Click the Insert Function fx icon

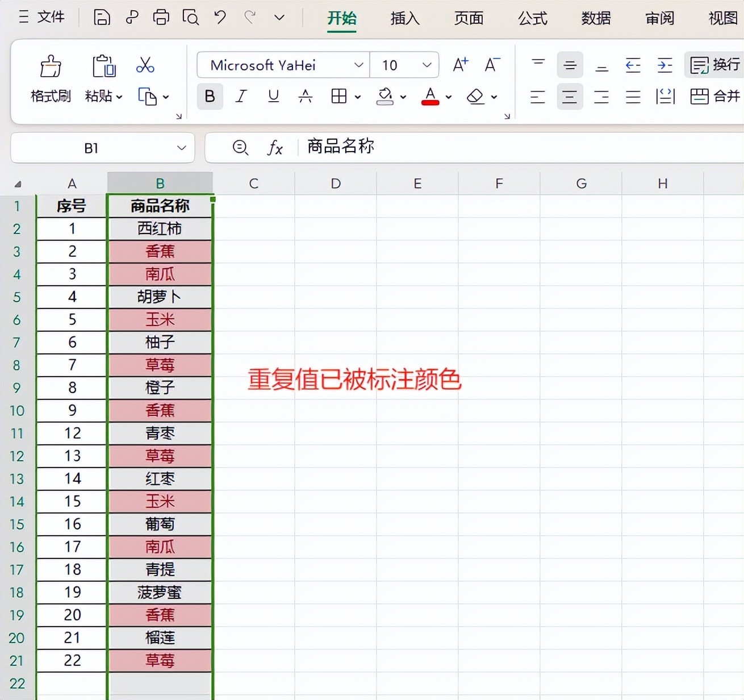point(275,148)
